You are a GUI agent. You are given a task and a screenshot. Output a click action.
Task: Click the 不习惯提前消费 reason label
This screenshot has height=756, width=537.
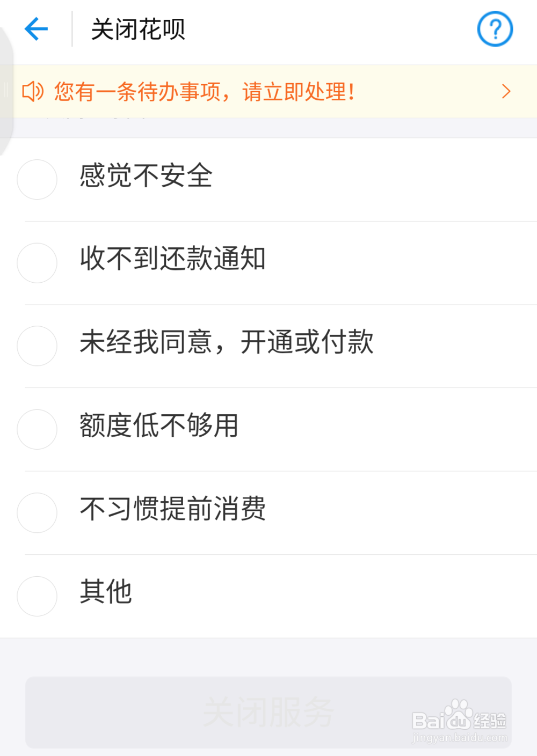tap(173, 509)
